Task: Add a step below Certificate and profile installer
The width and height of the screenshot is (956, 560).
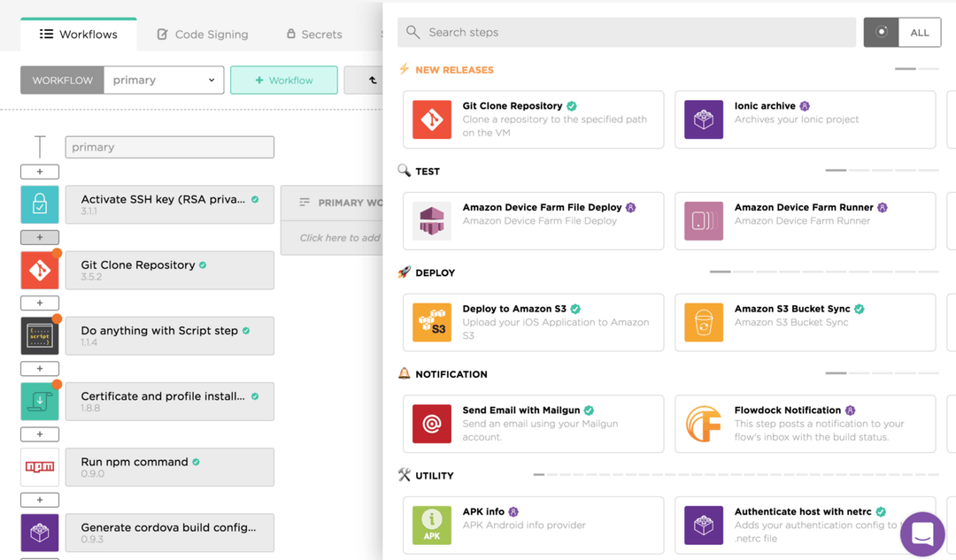Action: pos(40,434)
